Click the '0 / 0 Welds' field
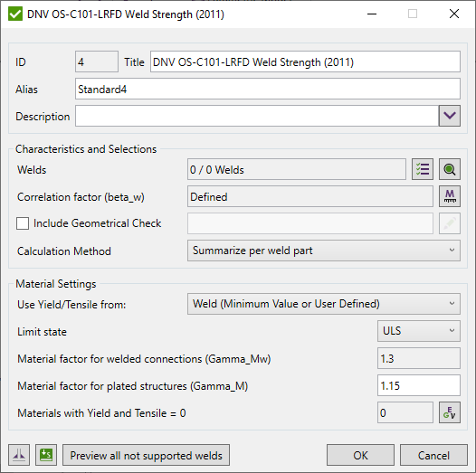 tap(297, 169)
